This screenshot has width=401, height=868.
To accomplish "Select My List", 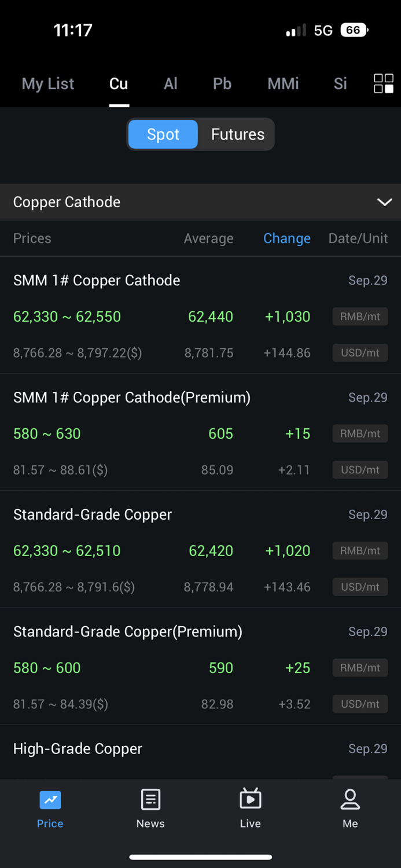I will point(47,83).
